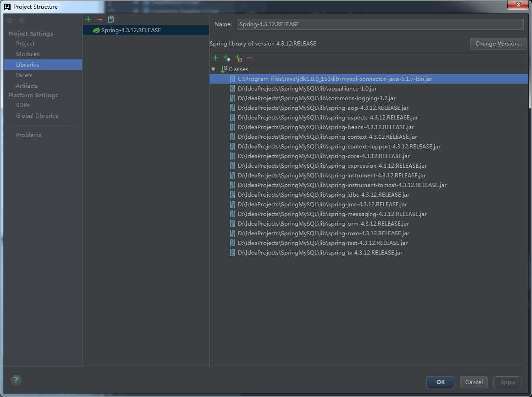This screenshot has width=532, height=397.
Task: Collapse the Classes tree node
Action: [x=213, y=69]
